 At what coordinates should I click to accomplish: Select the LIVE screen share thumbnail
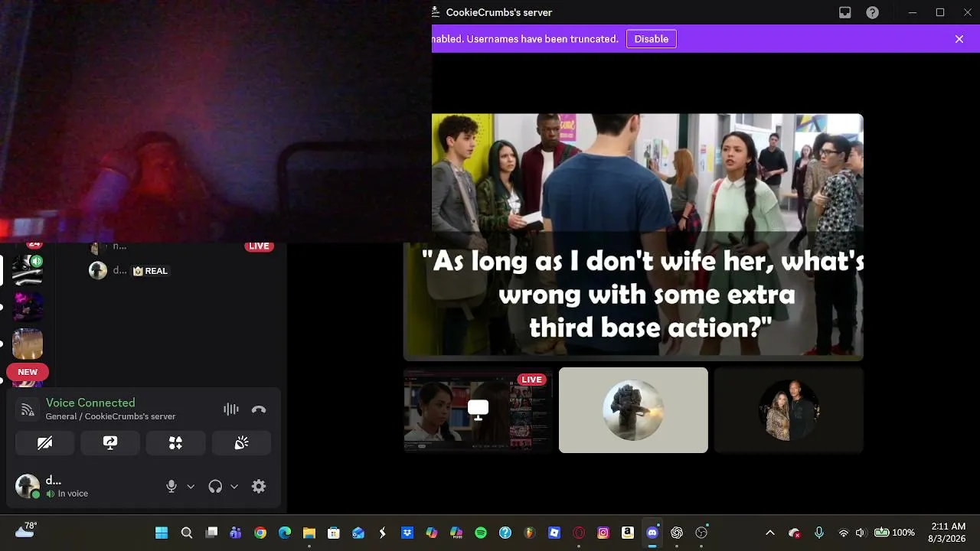[478, 410]
